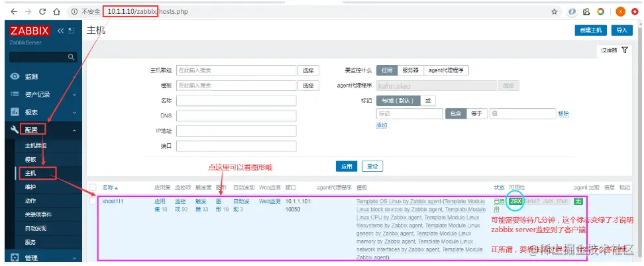Open 自动发现 in the sidebar
This screenshot has height=266, width=644.
pos(36,228)
